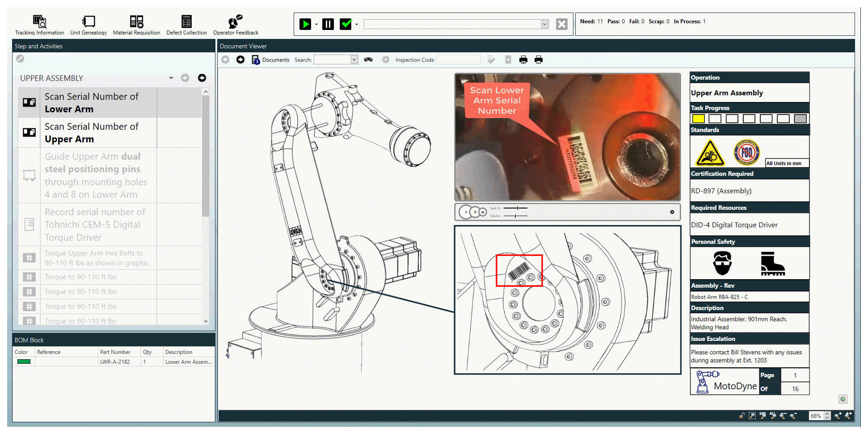Viewport: 868px width, 434px height.
Task: Click the green play start button
Action: point(305,24)
